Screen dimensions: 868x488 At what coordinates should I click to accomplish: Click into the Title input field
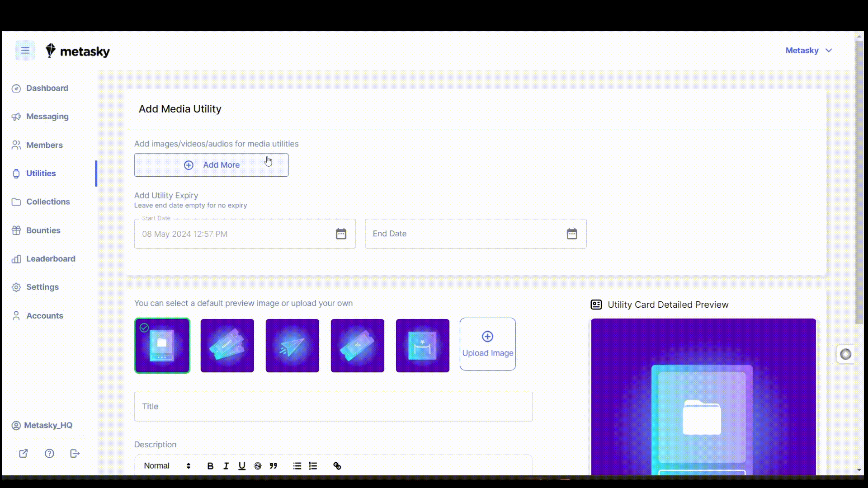[333, 406]
